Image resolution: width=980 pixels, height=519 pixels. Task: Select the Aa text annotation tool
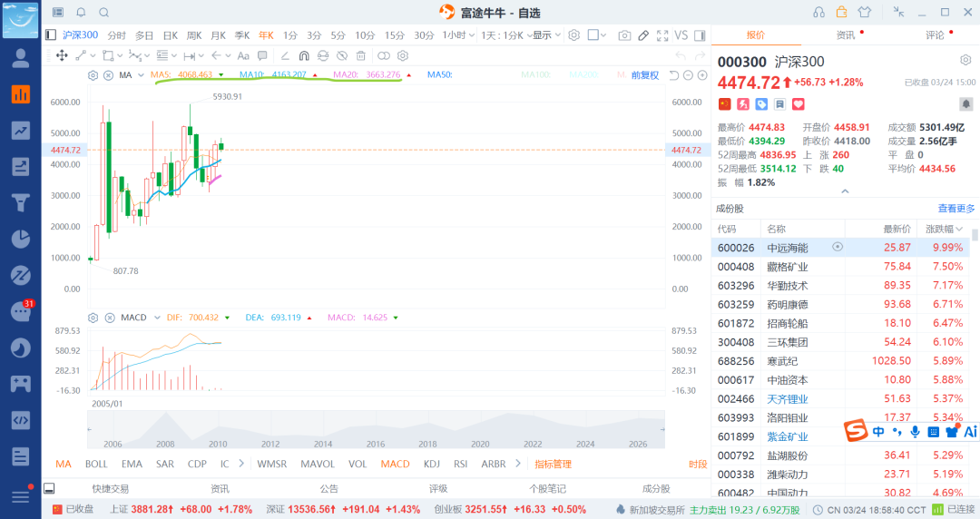coord(244,55)
